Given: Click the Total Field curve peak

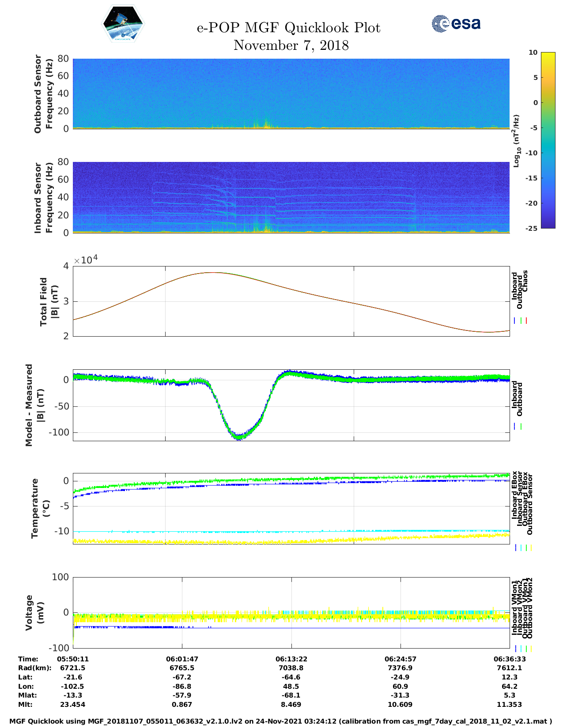Looking at the screenshot, I should click(x=213, y=273).
